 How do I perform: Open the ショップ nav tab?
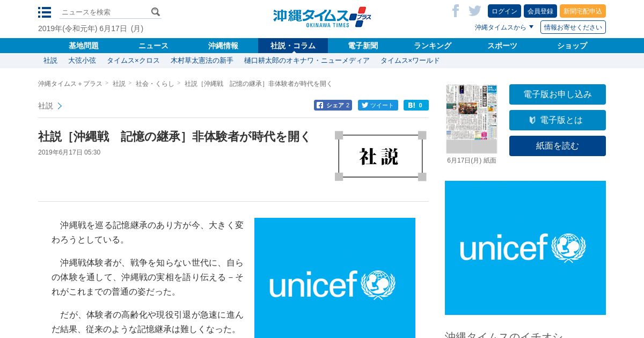(x=572, y=46)
